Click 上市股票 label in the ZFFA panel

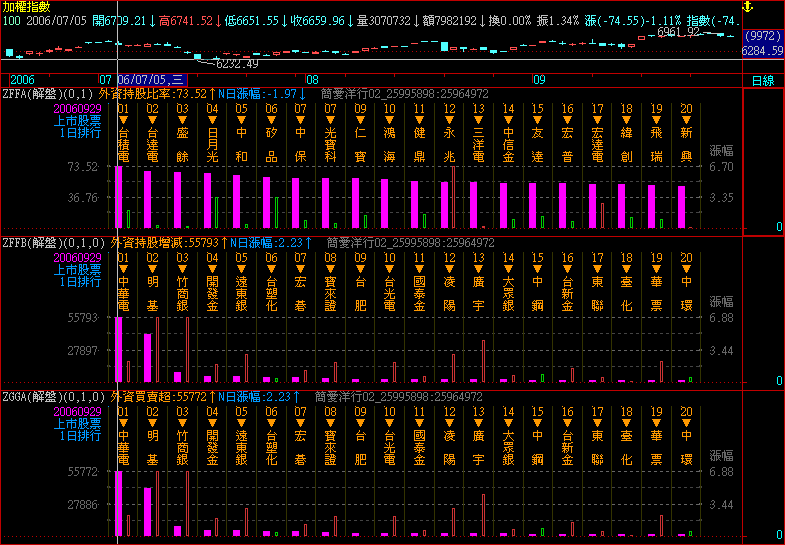click(77, 120)
